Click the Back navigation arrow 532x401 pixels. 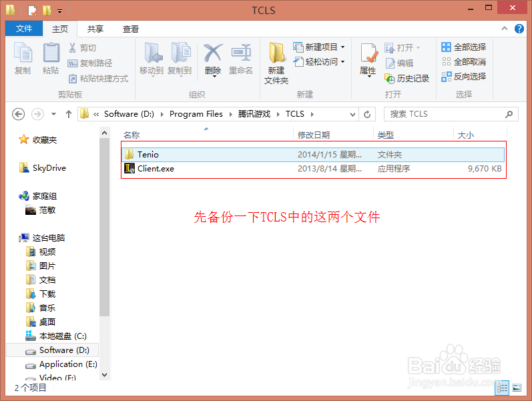pyautogui.click(x=18, y=114)
